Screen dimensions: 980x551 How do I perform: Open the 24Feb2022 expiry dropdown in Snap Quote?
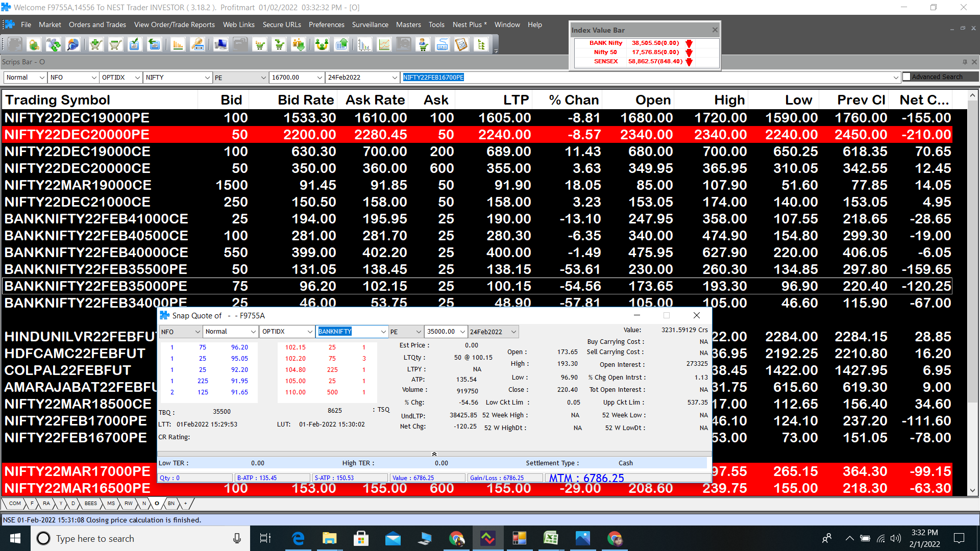(x=514, y=332)
